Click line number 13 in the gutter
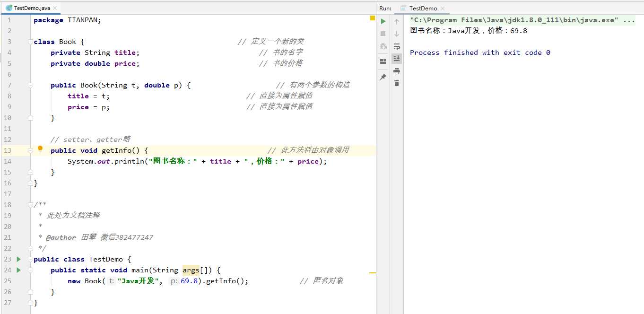Image resolution: width=644 pixels, height=314 pixels. [x=7, y=150]
